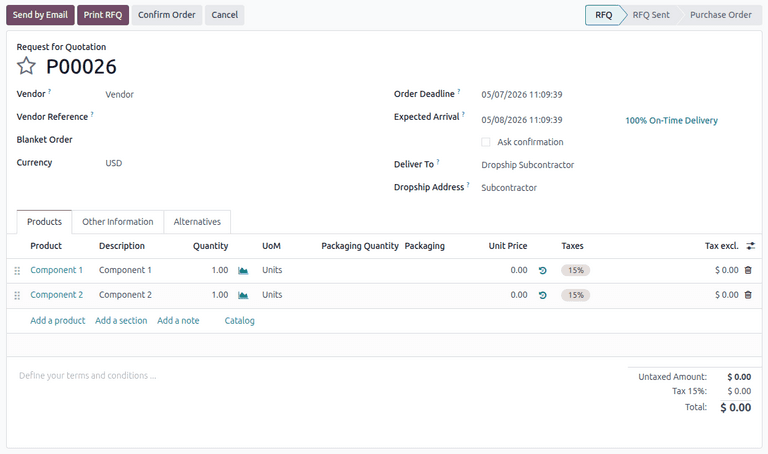Mark P00026 as favorite with star icon

[x=26, y=66]
